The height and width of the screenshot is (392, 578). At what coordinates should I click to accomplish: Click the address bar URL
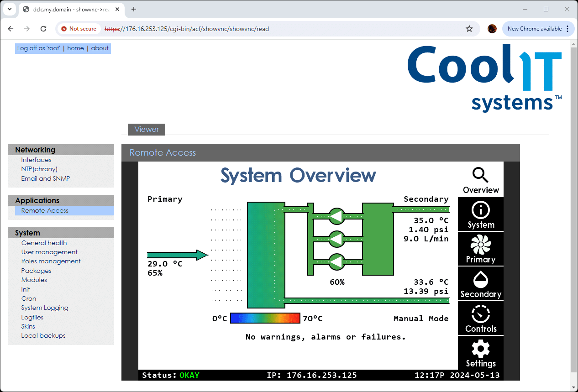(x=187, y=29)
